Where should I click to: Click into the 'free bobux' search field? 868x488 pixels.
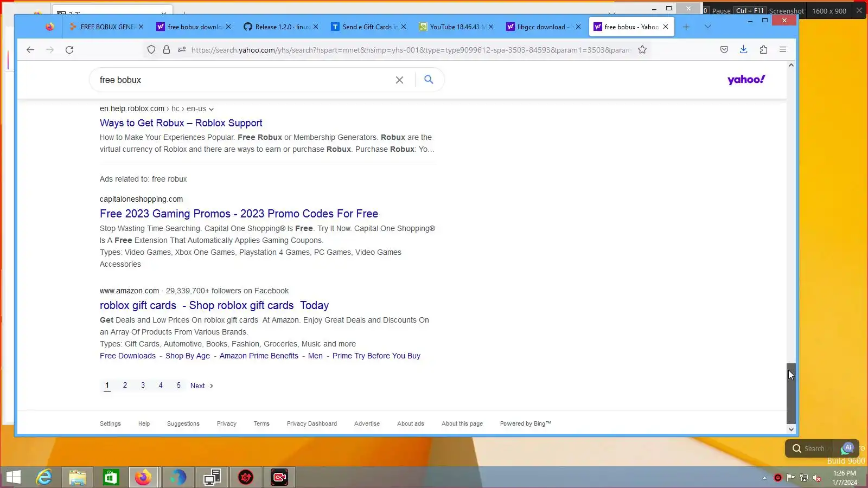point(244,80)
